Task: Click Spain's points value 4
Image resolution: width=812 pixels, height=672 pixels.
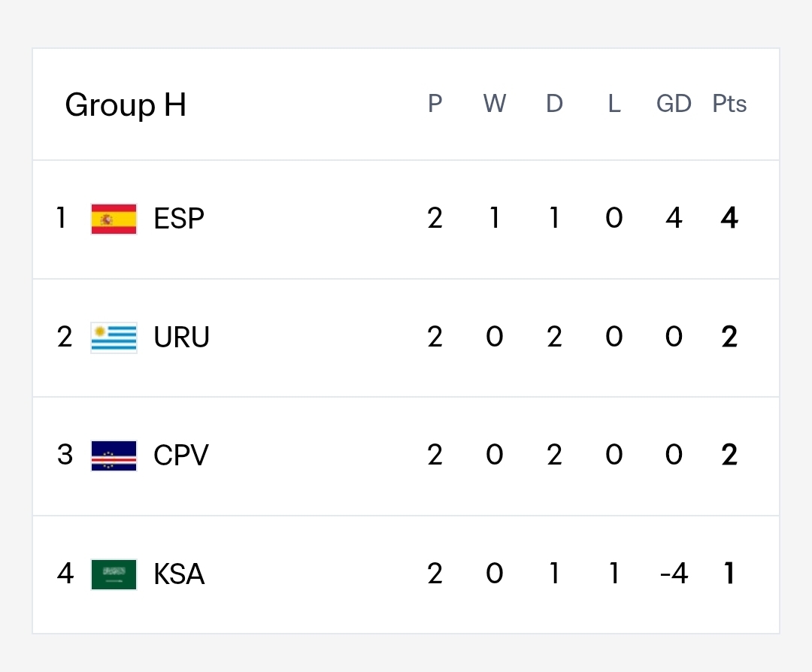Action: coord(729,218)
